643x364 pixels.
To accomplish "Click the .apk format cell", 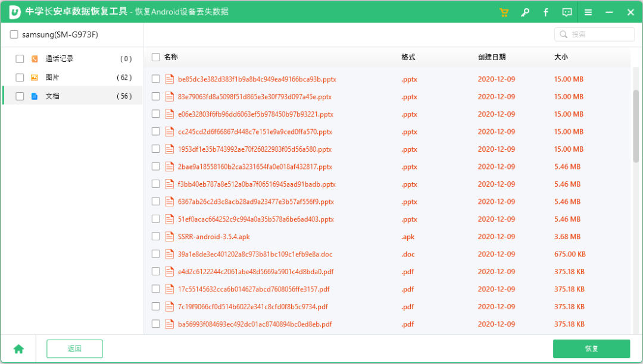I will click(408, 237).
